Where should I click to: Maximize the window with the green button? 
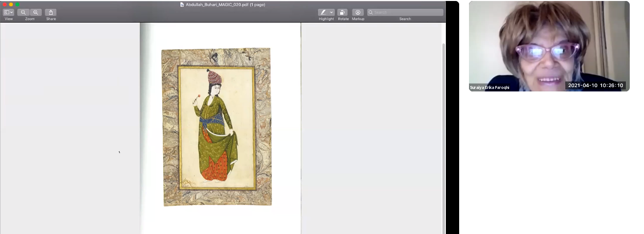click(17, 4)
